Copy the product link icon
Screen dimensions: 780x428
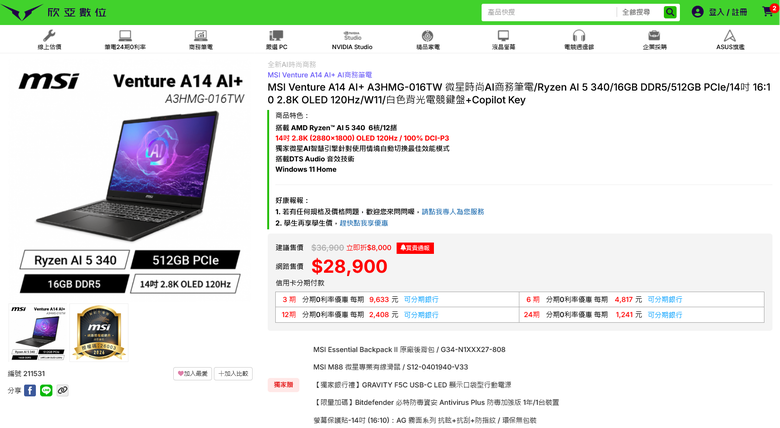(62, 391)
